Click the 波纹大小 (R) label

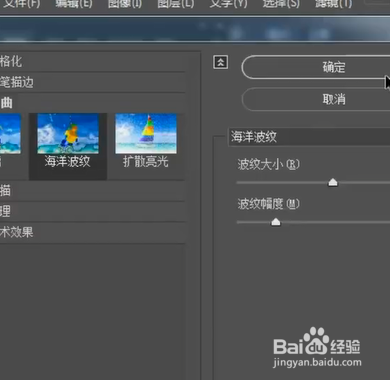pos(268,164)
